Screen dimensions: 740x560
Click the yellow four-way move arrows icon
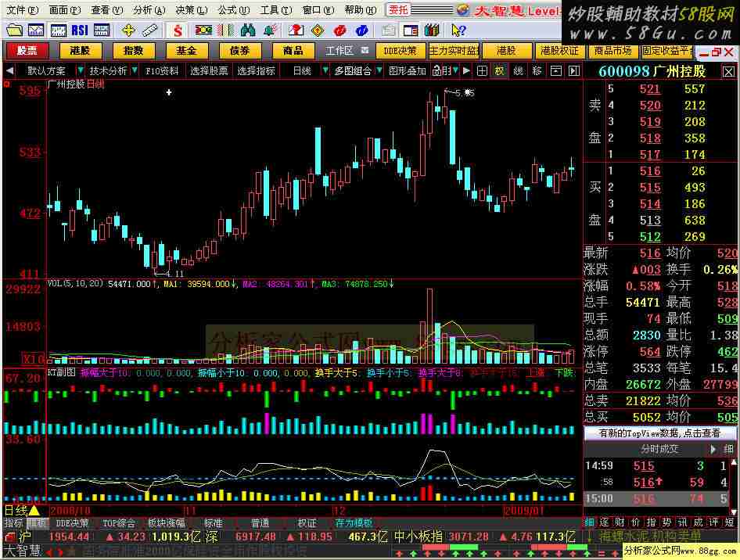pos(128,31)
